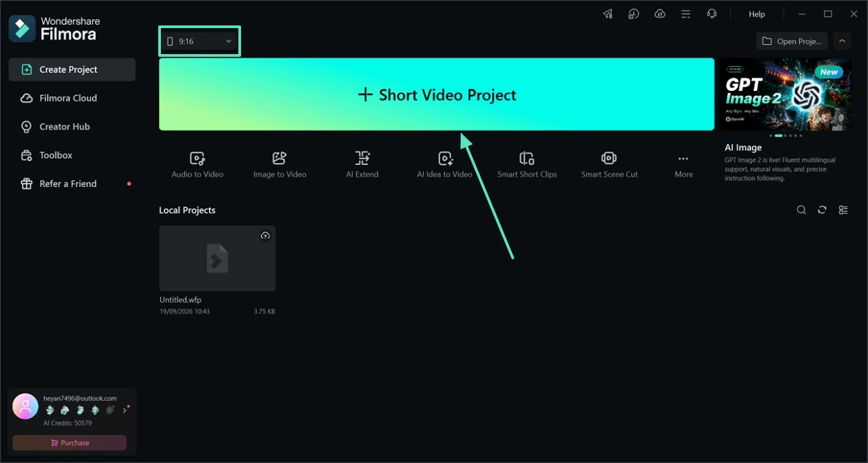
Task: Switch local projects to list view
Action: 843,210
